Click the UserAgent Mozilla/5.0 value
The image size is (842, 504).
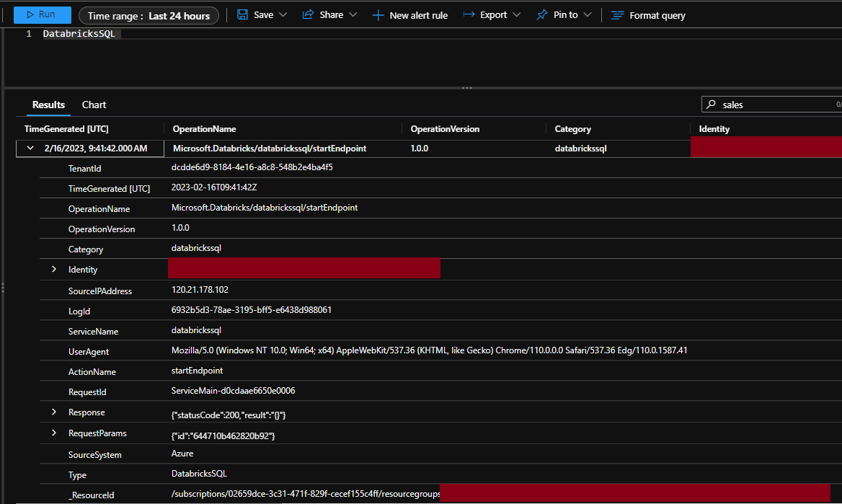429,350
